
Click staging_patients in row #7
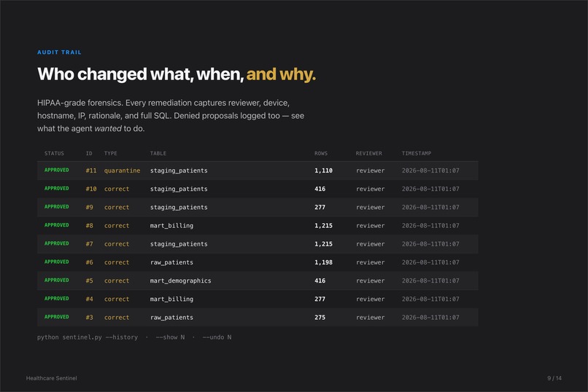(179, 244)
